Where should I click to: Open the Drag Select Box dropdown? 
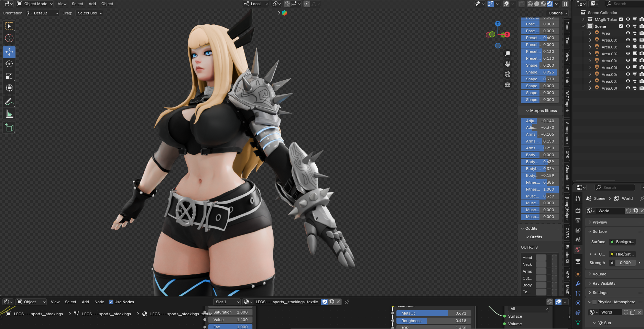pos(90,13)
